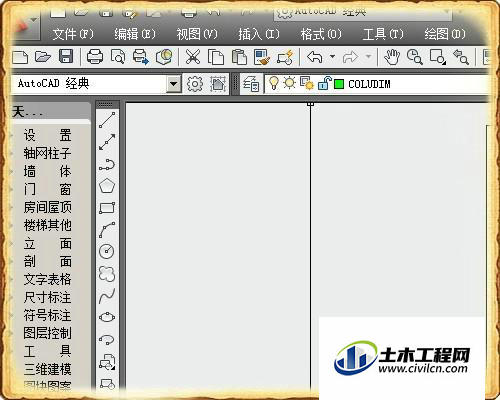Toggle layer viewport freeze icon
This screenshot has width=500, height=400.
click(x=307, y=83)
